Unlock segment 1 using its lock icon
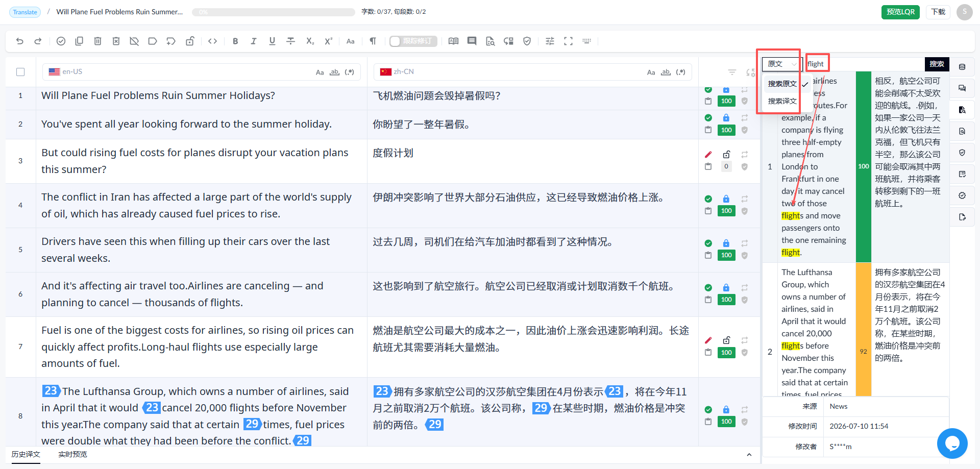This screenshot has height=469, width=980. (x=726, y=90)
